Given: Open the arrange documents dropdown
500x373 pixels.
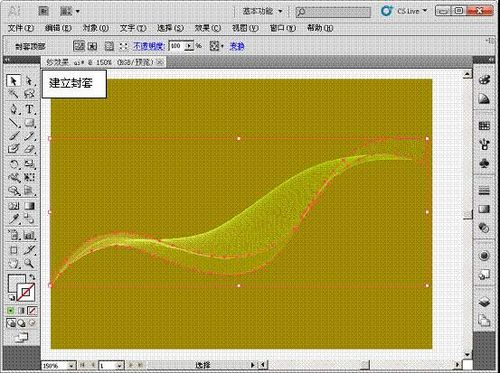Looking at the screenshot, I should pos(70,11).
